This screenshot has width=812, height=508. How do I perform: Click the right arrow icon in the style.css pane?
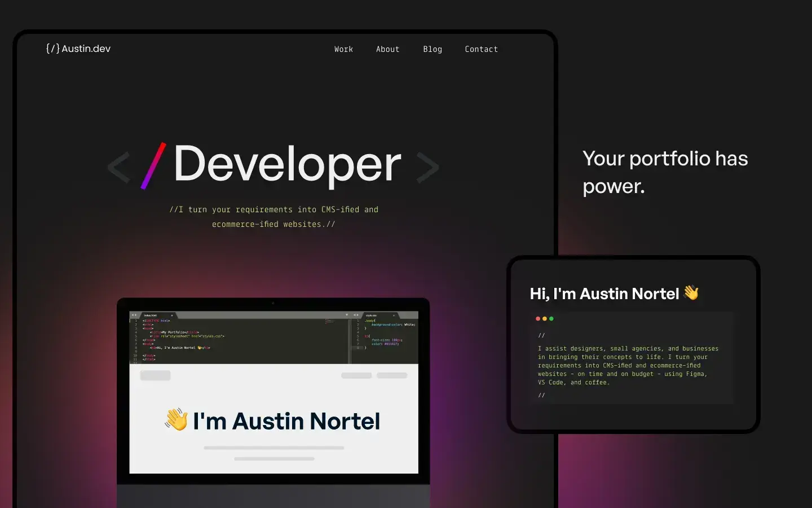point(359,314)
